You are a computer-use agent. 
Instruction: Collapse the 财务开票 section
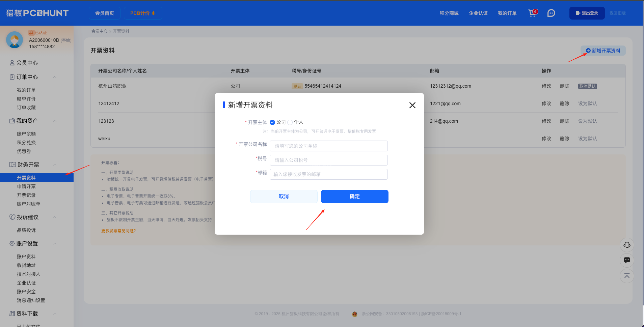(x=55, y=165)
